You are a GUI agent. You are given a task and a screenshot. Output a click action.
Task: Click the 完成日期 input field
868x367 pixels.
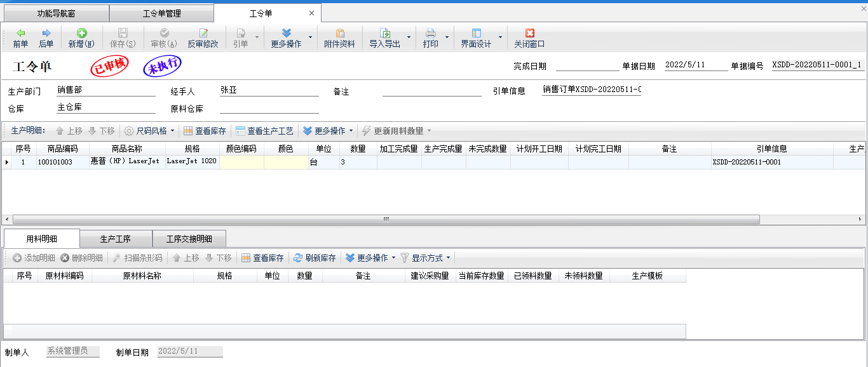click(587, 65)
